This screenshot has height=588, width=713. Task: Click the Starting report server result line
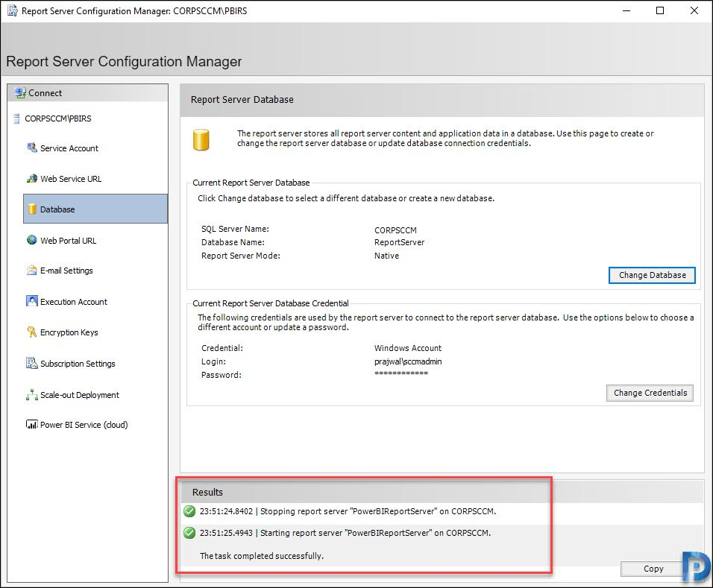click(x=345, y=533)
